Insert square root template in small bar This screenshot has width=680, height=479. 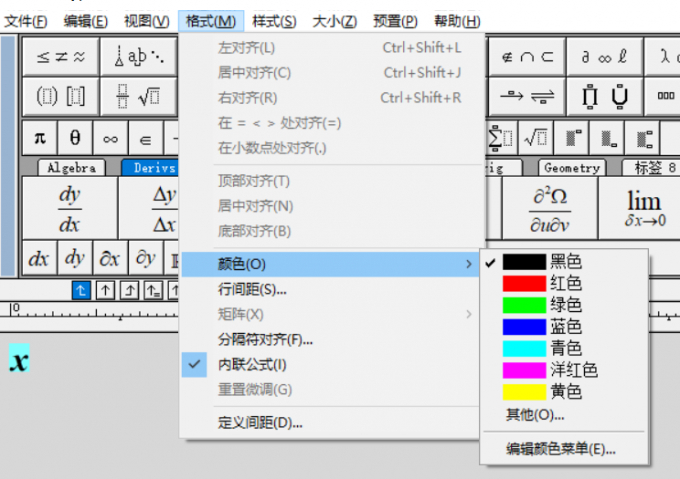pos(536,138)
